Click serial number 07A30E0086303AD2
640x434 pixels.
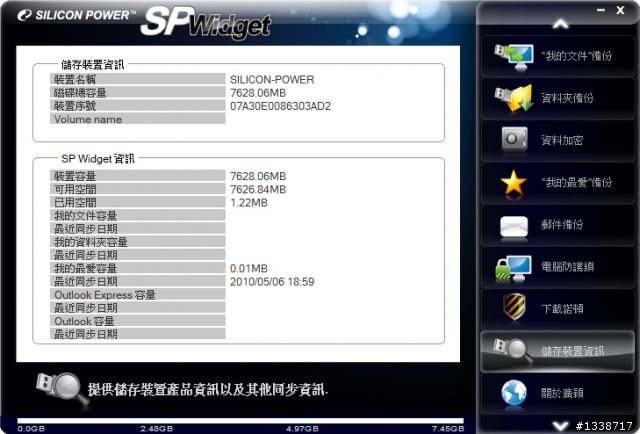[280, 106]
